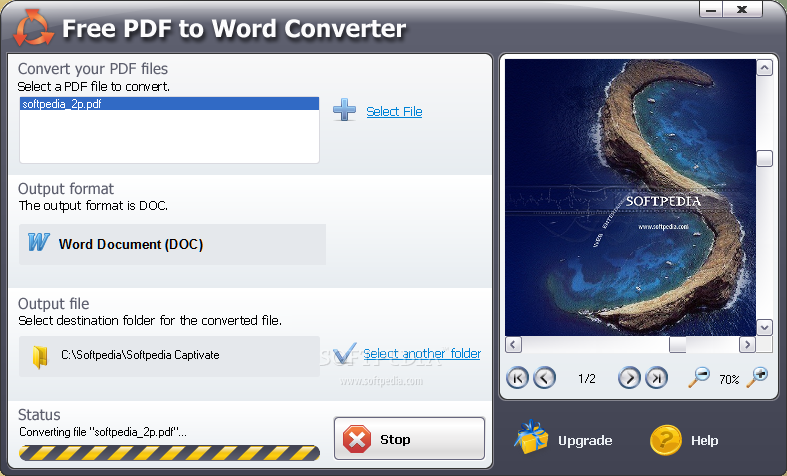Open the Select File link
The height and width of the screenshot is (476, 787).
tap(394, 111)
